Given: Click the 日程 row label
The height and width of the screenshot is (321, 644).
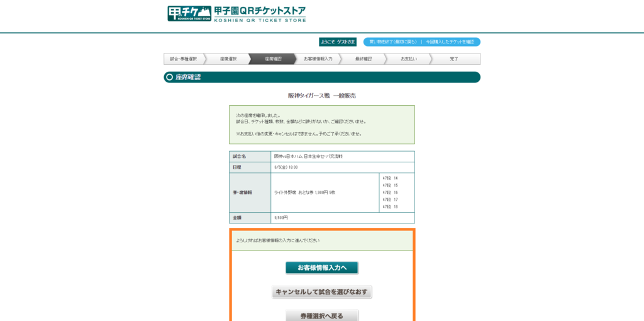Looking at the screenshot, I should pos(250,167).
